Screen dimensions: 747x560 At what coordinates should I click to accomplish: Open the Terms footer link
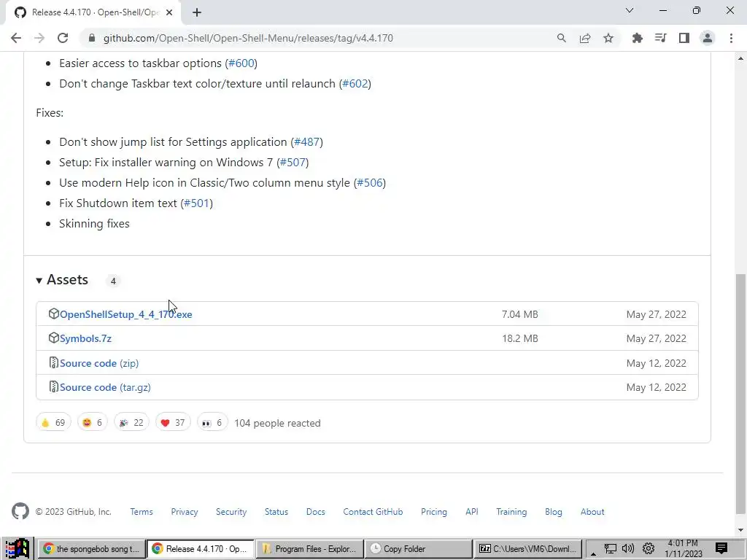click(x=142, y=511)
